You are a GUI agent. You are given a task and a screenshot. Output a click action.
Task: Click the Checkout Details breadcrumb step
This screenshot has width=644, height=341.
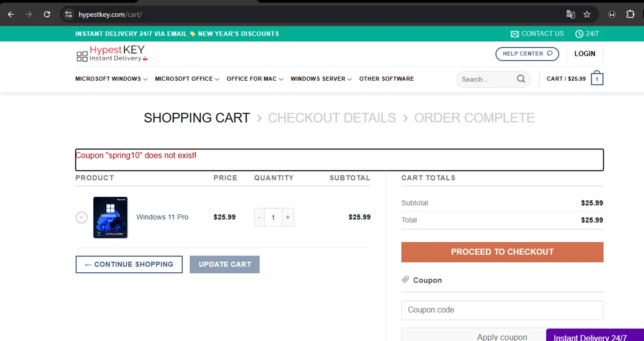coord(332,118)
